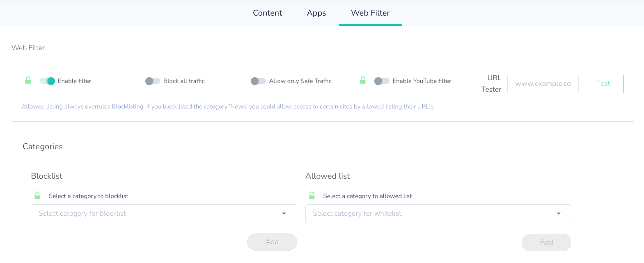The width and height of the screenshot is (644, 263).
Task: Click the 'Web Filter' section heading
Action: tap(28, 48)
